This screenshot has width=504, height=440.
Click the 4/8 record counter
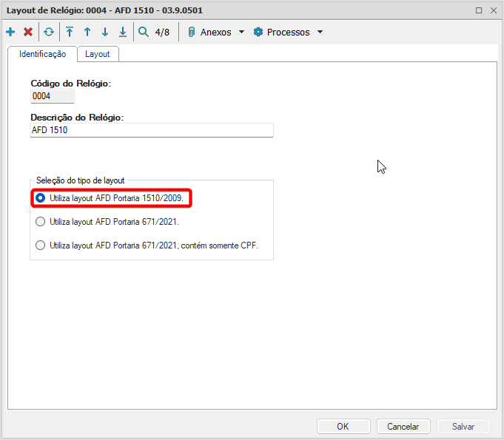coord(162,33)
